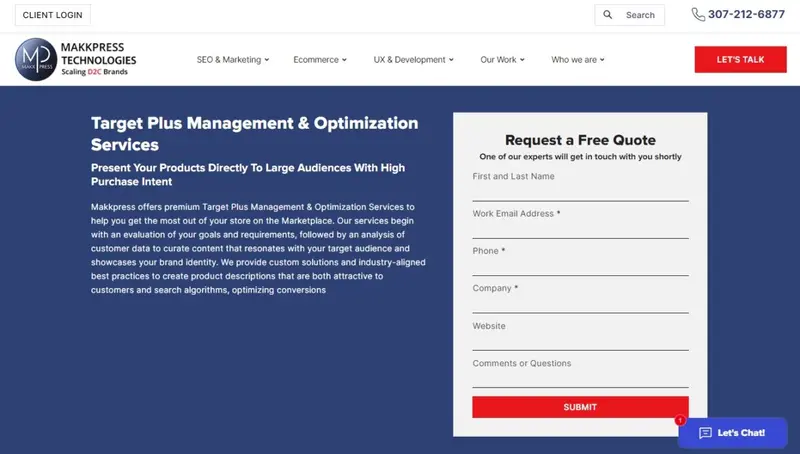Click the red chat notification badge
Viewport: 800px width, 454px height.
click(x=680, y=420)
